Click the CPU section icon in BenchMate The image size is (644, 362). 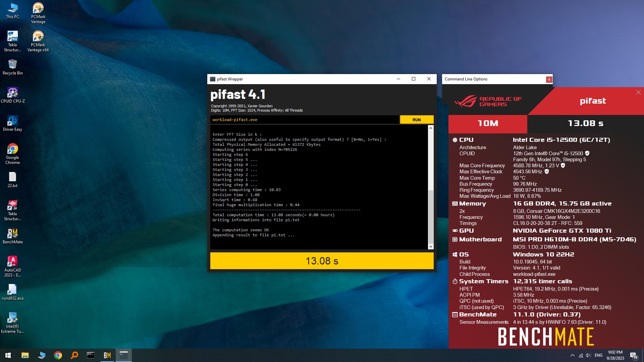coord(455,140)
